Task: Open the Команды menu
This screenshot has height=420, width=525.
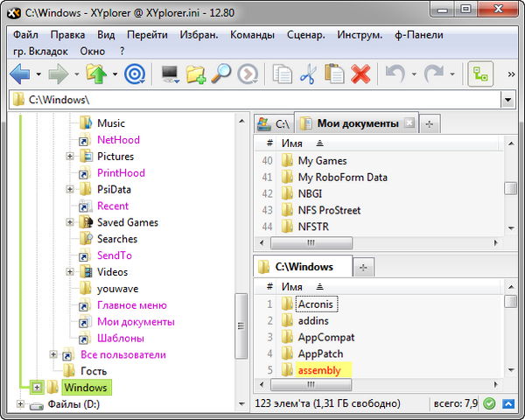Action: coord(254,35)
